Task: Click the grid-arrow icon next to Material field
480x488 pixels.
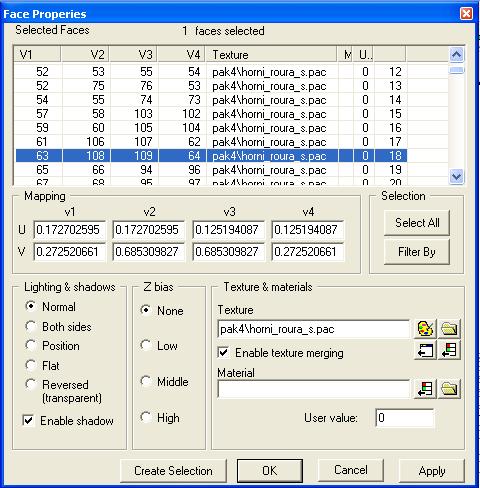Action: point(425,389)
